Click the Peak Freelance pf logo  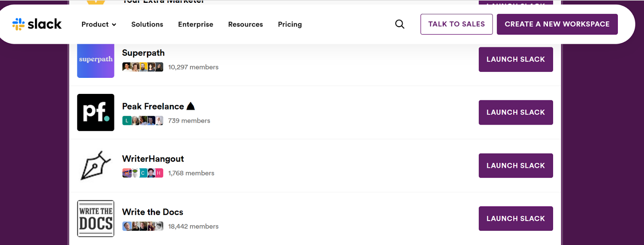pyautogui.click(x=96, y=112)
